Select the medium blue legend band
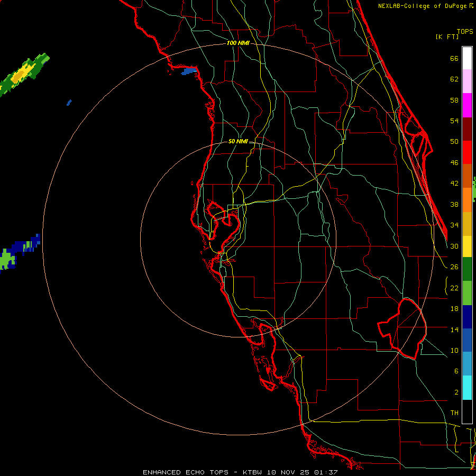 467,340
